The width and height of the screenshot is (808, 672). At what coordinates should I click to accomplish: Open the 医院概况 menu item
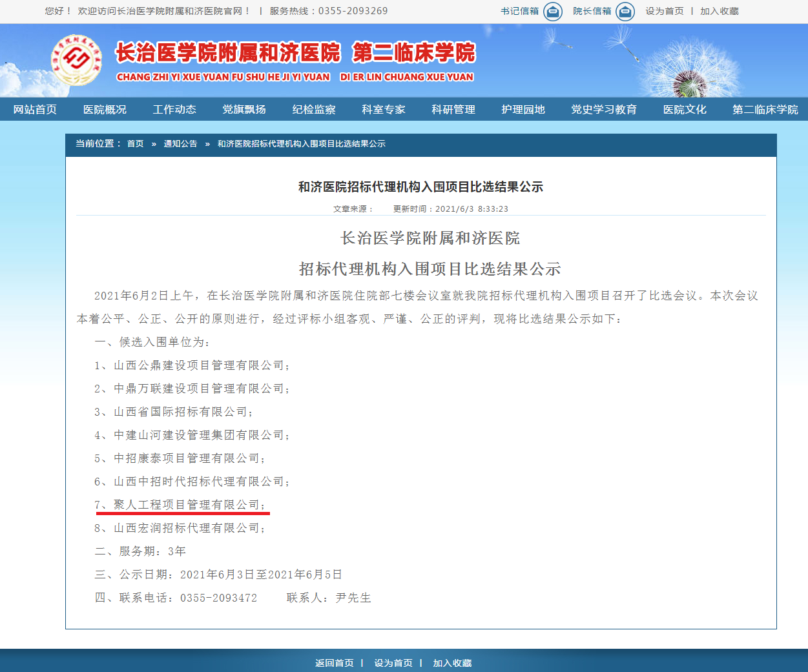coord(105,109)
